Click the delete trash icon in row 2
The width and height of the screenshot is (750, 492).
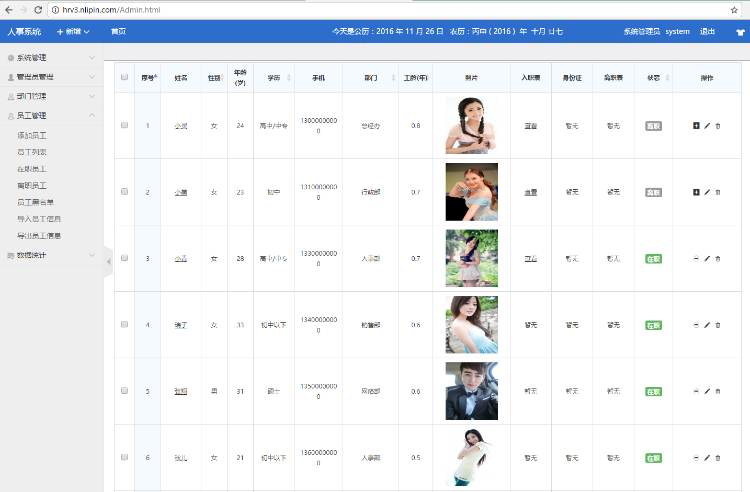click(717, 192)
